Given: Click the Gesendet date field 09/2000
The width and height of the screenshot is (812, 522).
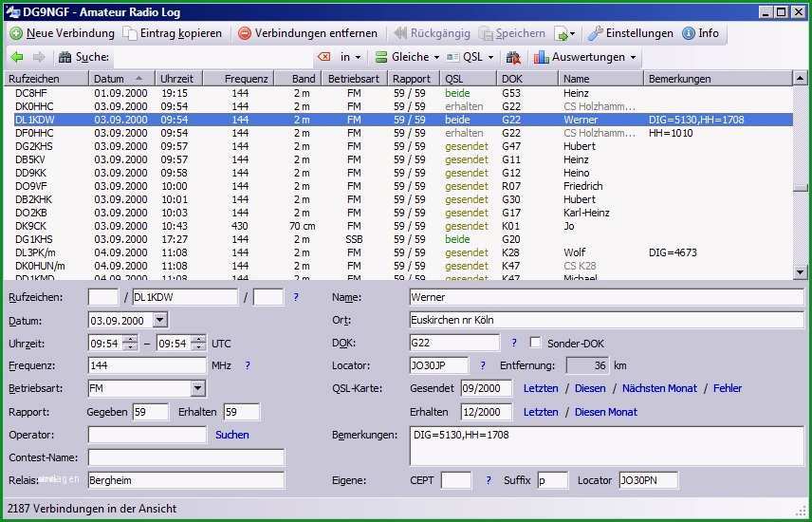Looking at the screenshot, I should coord(487,388).
